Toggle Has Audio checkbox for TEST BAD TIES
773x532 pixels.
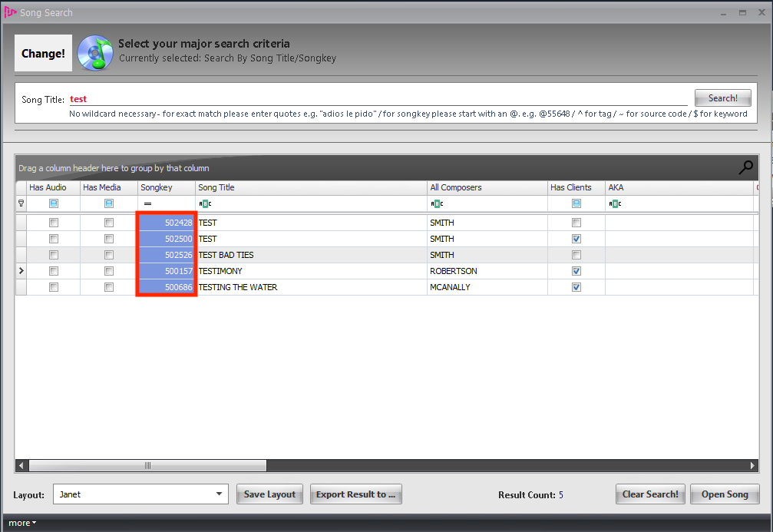pos(54,255)
